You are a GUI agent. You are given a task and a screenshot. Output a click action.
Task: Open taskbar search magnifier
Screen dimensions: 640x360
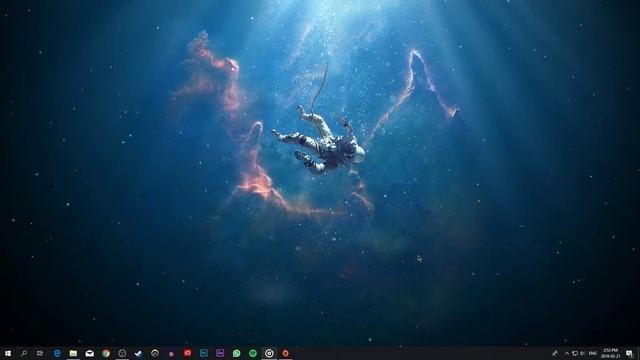coord(24,353)
